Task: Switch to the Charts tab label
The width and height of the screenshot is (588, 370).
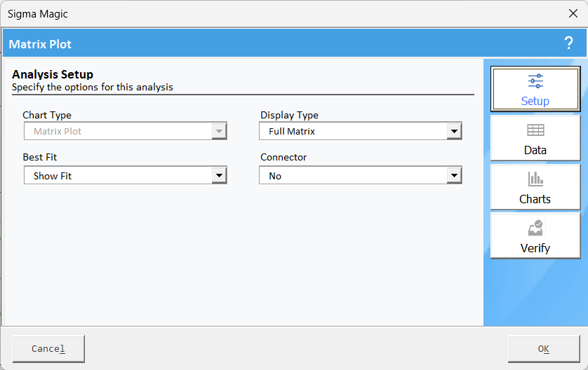Action: (x=535, y=199)
